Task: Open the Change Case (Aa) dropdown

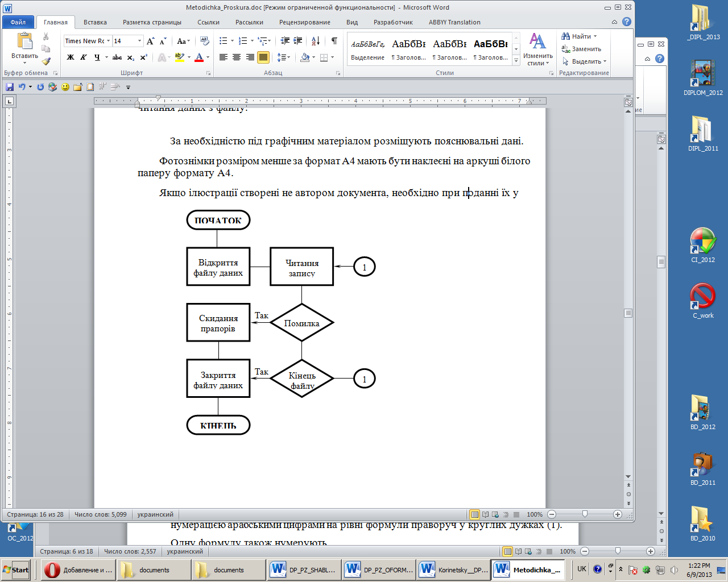Action: click(x=184, y=41)
